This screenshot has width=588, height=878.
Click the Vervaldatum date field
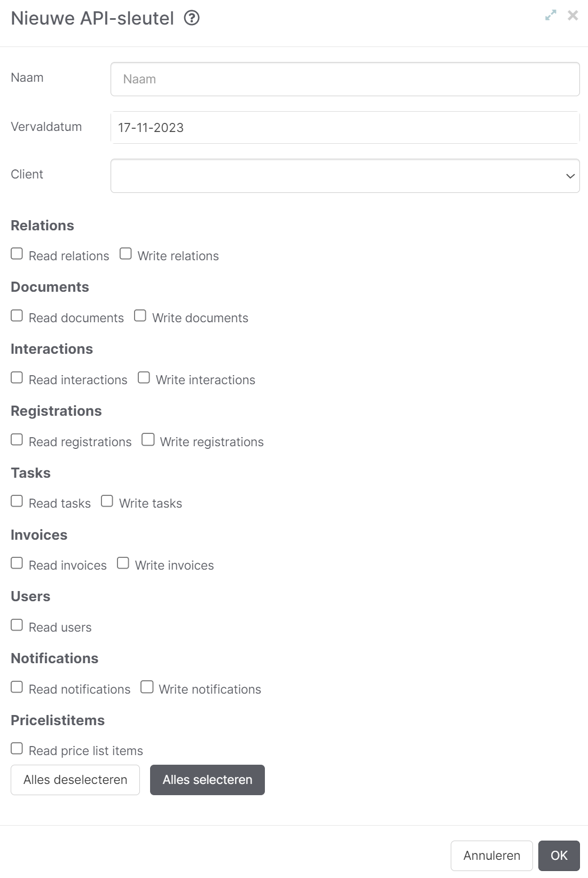click(345, 128)
